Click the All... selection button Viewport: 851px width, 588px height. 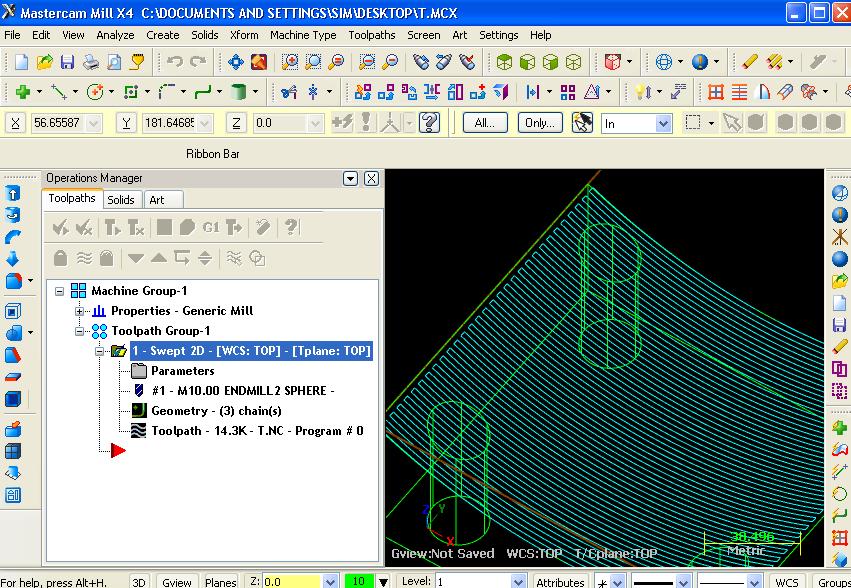pyautogui.click(x=485, y=123)
